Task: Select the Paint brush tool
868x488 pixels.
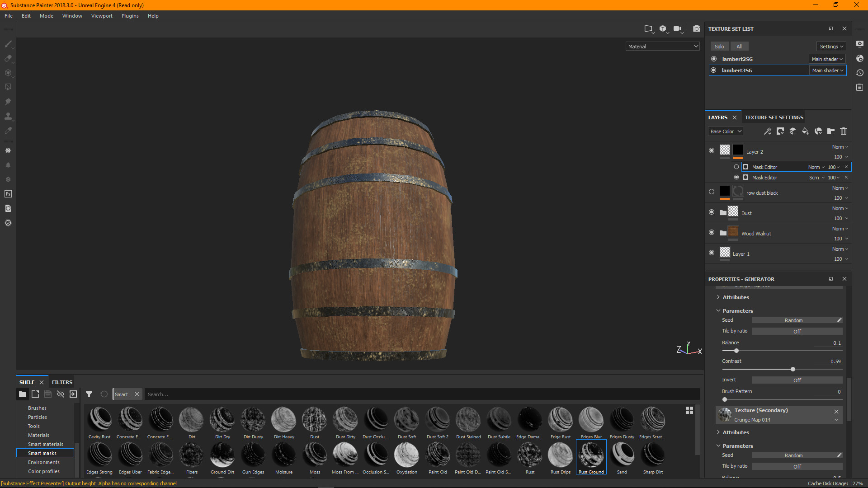Action: (8, 44)
